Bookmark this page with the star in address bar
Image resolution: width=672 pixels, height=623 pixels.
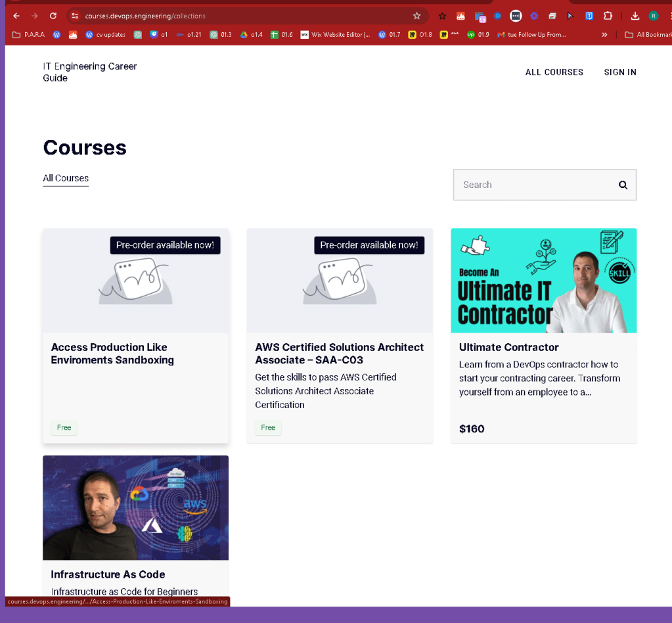pos(416,16)
